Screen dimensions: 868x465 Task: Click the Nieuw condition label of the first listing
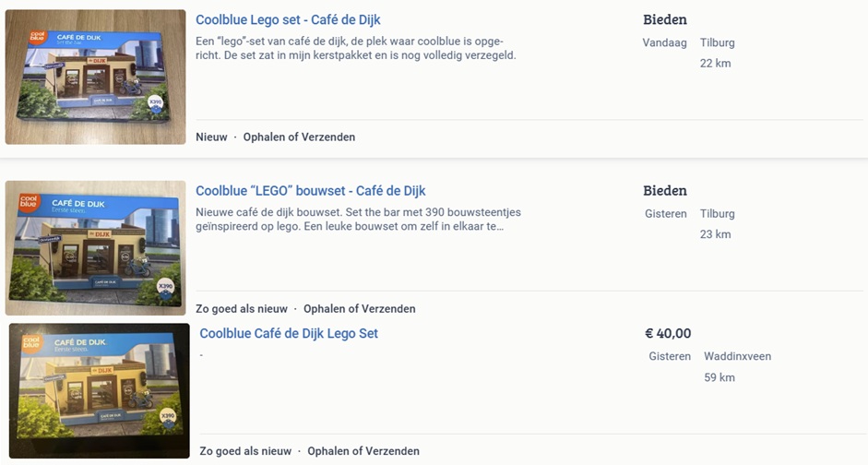(x=211, y=137)
